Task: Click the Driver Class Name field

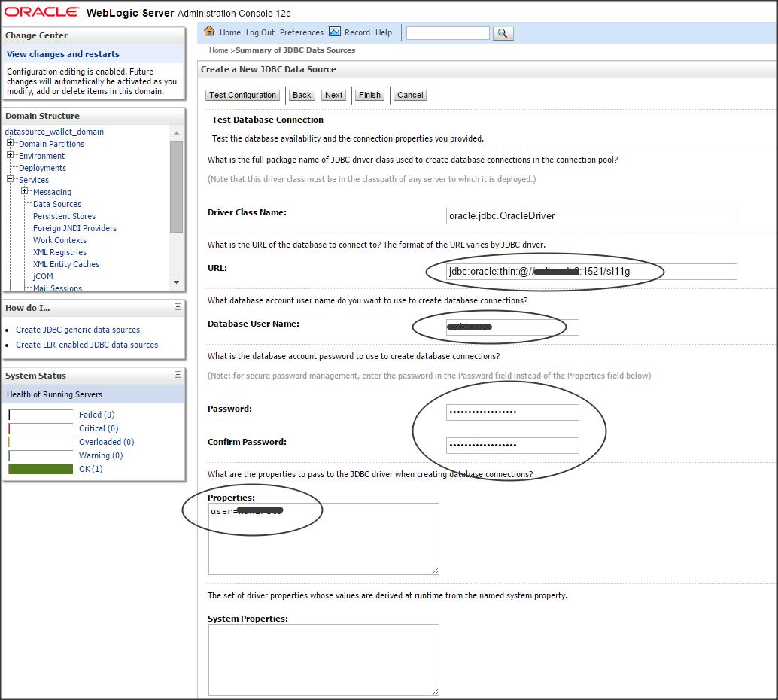Action: tap(591, 216)
